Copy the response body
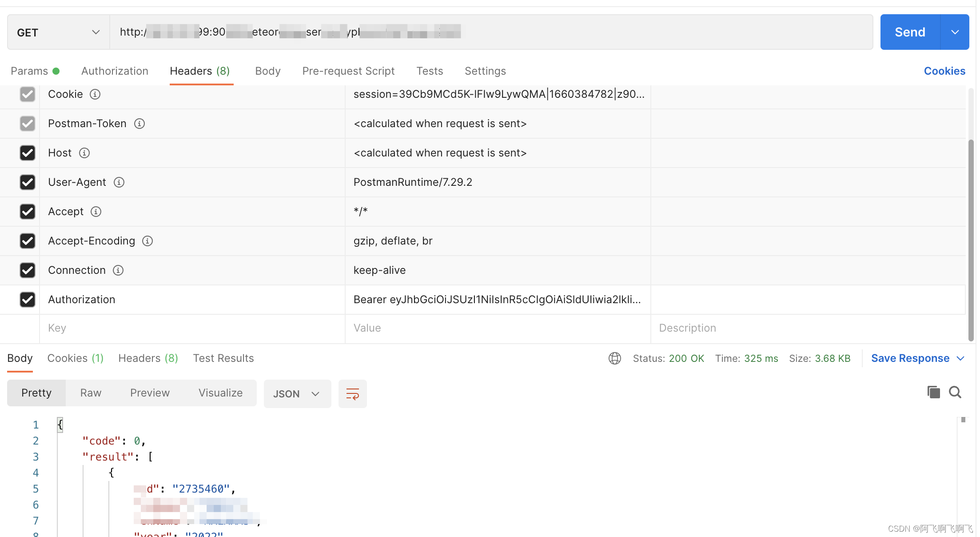This screenshot has width=980, height=537. point(933,392)
